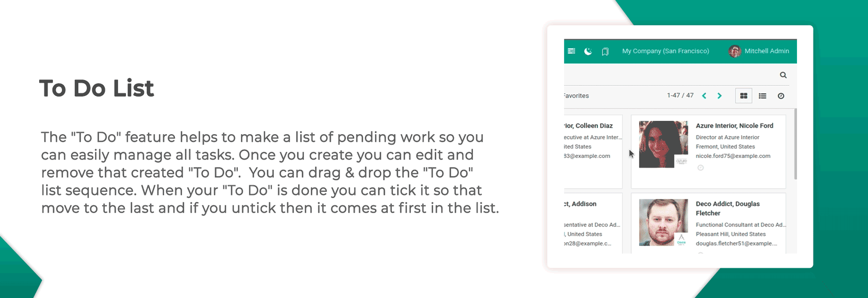Go to previous page arrow

point(704,96)
